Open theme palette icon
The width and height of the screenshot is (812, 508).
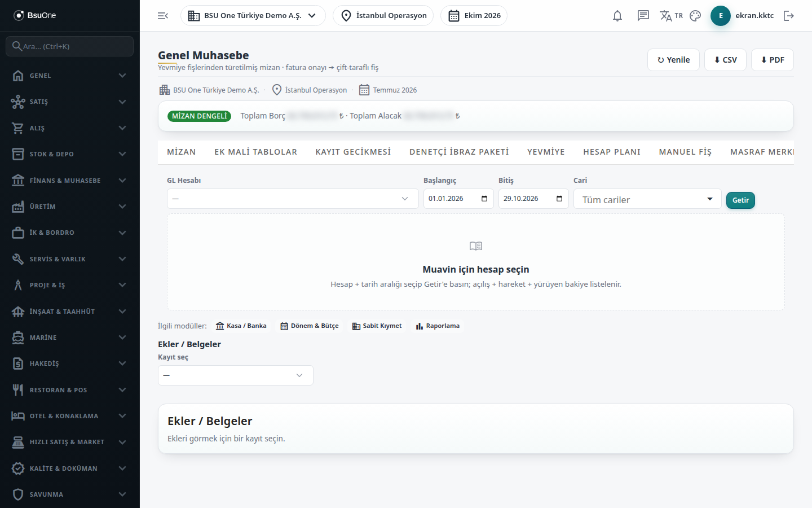click(695, 16)
